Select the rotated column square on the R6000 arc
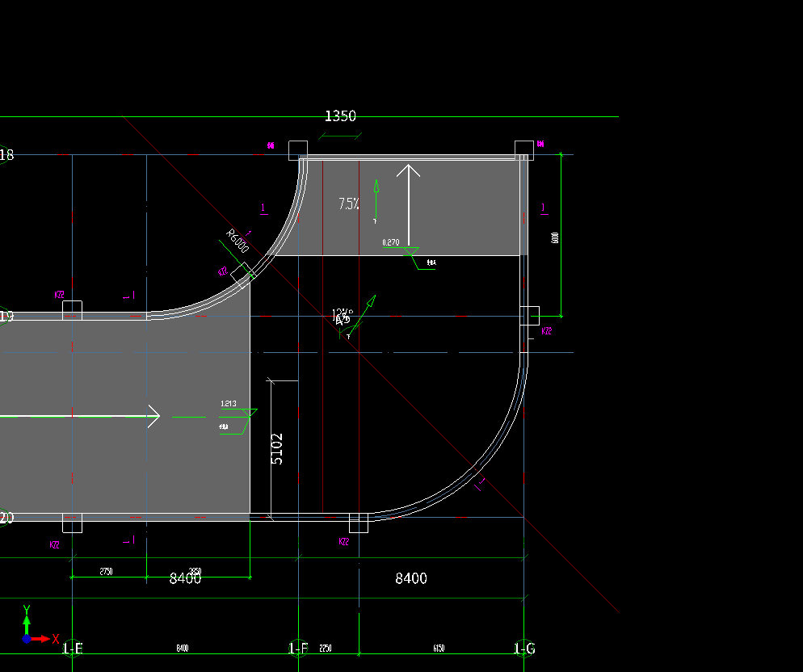Viewport: 803px width, 672px height. click(x=242, y=275)
